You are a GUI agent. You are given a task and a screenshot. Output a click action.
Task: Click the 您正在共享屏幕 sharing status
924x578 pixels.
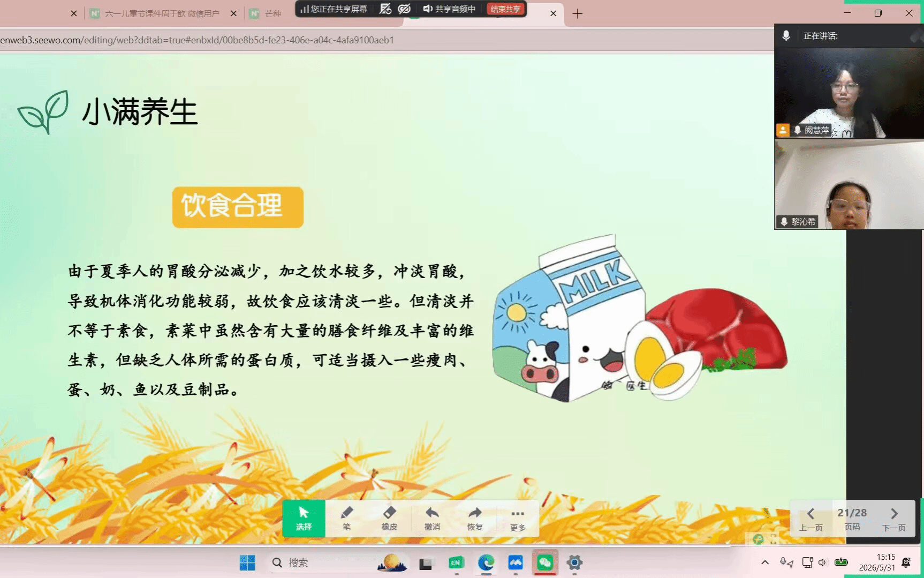[x=334, y=9]
